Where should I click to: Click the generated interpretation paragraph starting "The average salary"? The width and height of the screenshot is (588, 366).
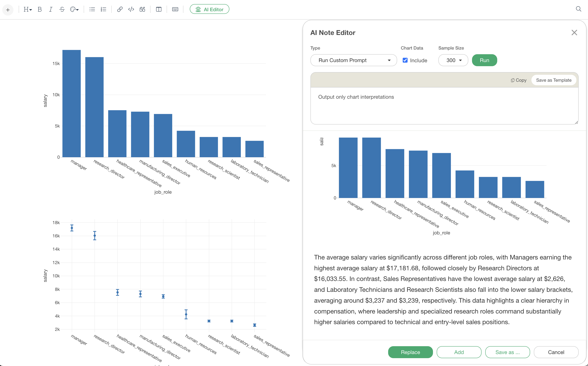pos(443,290)
